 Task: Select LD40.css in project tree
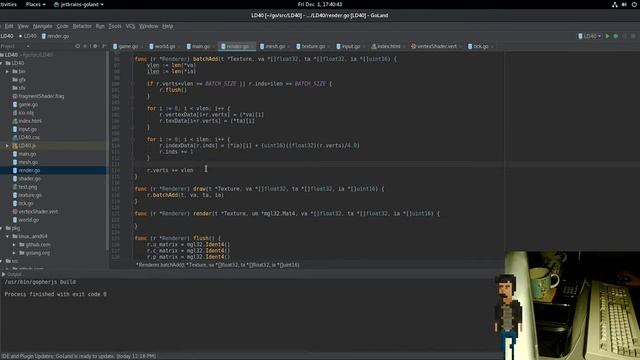[26, 138]
